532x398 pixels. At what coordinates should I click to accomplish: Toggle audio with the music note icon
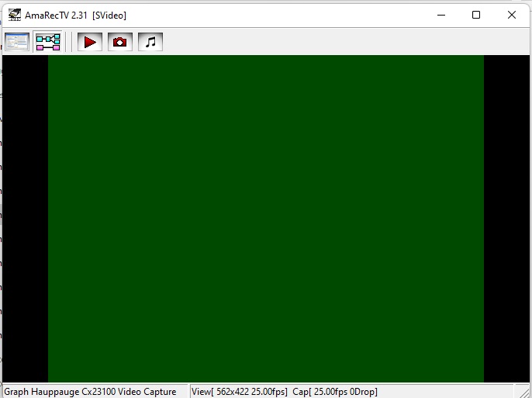[150, 42]
